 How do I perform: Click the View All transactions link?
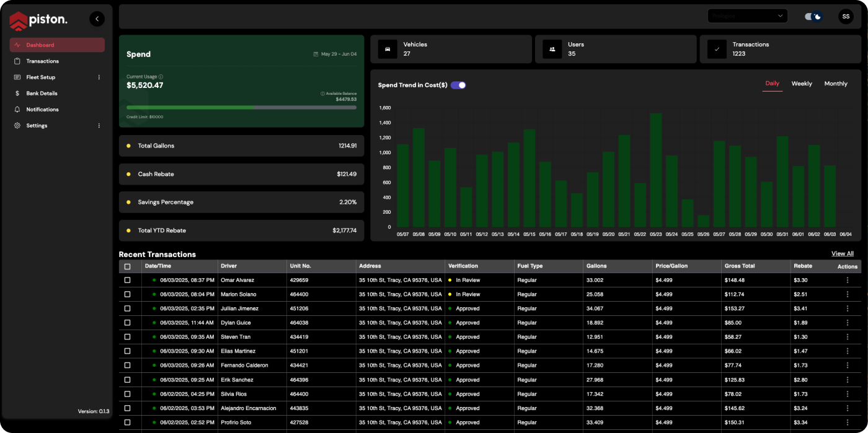click(842, 253)
